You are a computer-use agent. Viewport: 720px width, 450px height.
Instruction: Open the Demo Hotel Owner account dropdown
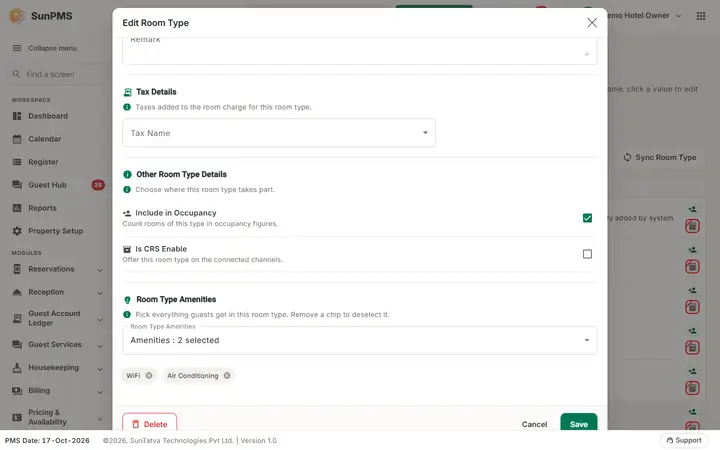[x=645, y=16]
